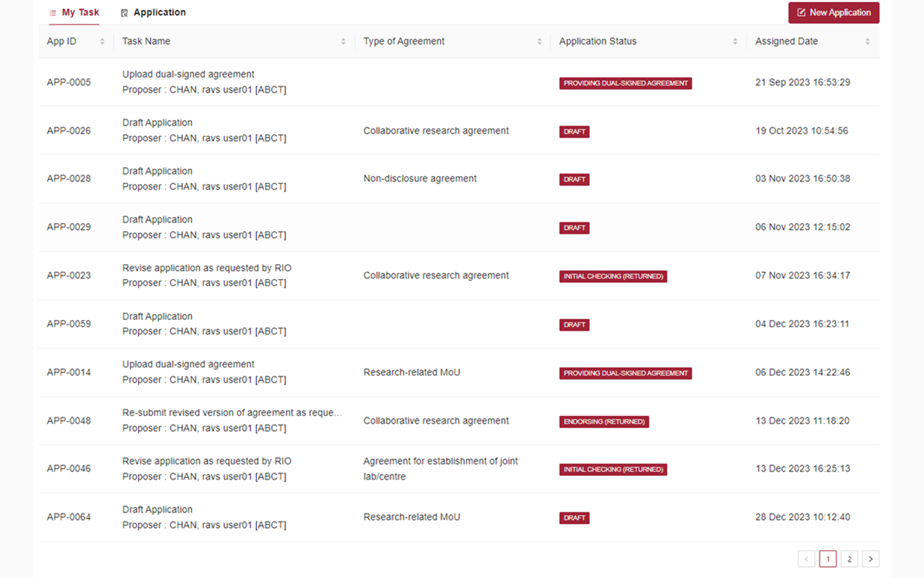Image resolution: width=924 pixels, height=578 pixels.
Task: Click the APP-0064 Research-related MoU row
Action: coord(404,517)
